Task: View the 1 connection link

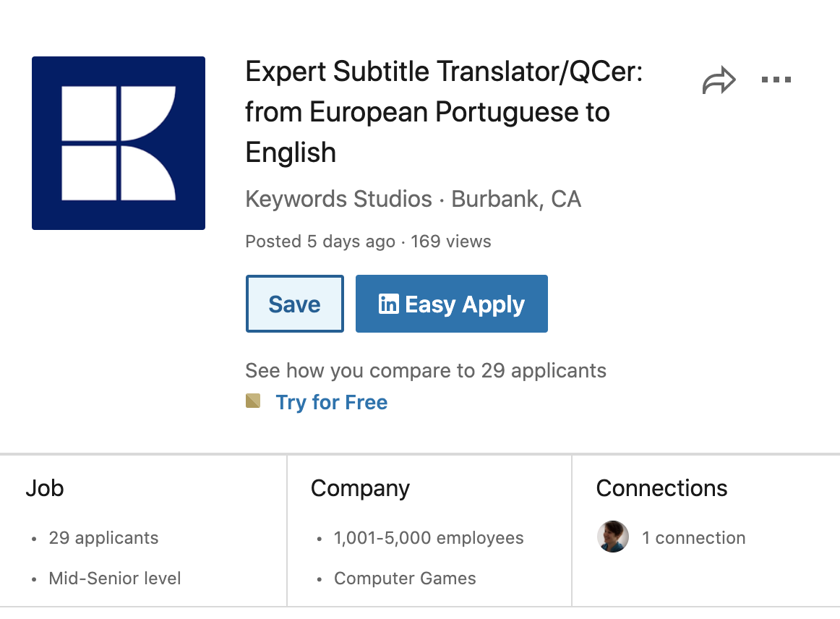Action: (x=694, y=537)
